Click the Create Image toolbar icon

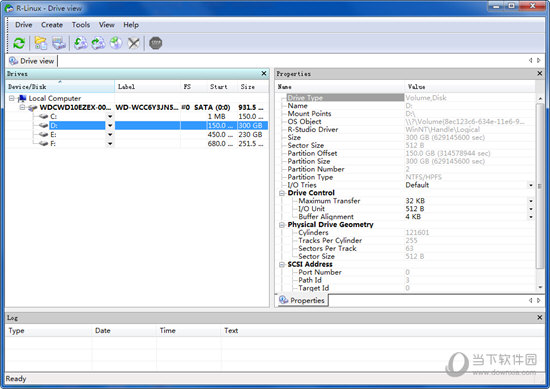click(98, 43)
